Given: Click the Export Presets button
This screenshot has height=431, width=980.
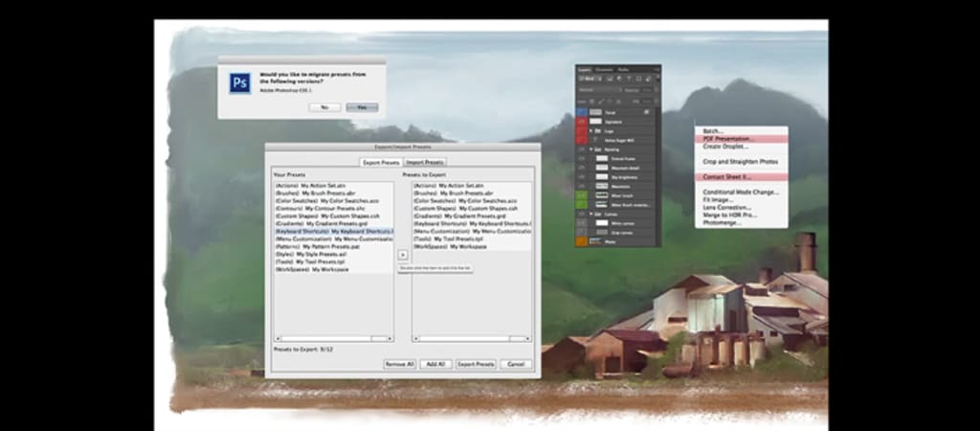Looking at the screenshot, I should pyautogui.click(x=476, y=364).
